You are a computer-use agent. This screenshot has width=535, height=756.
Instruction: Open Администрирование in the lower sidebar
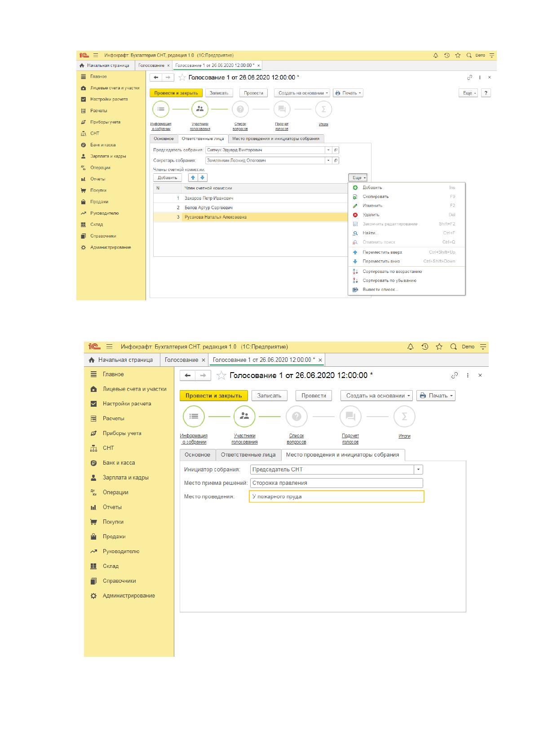(x=128, y=596)
